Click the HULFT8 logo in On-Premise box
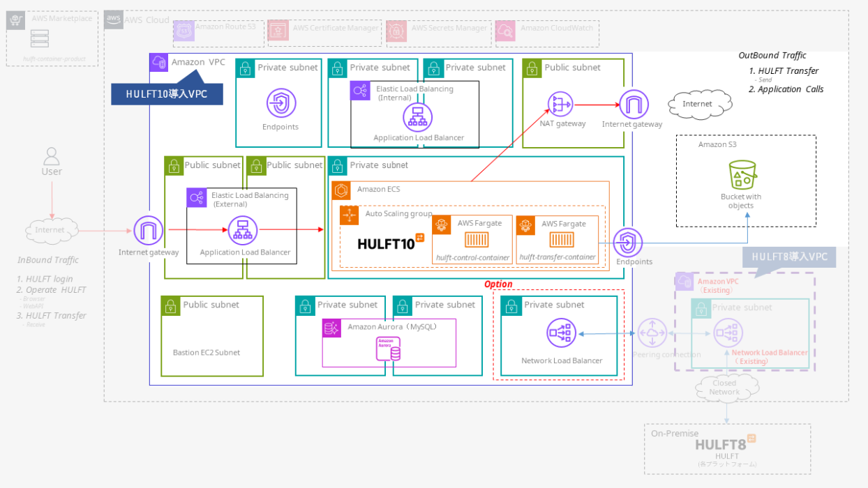This screenshot has width=868, height=488. [726, 442]
